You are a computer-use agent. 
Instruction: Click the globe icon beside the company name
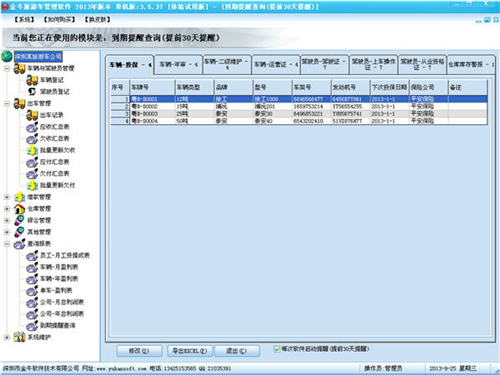7,56
